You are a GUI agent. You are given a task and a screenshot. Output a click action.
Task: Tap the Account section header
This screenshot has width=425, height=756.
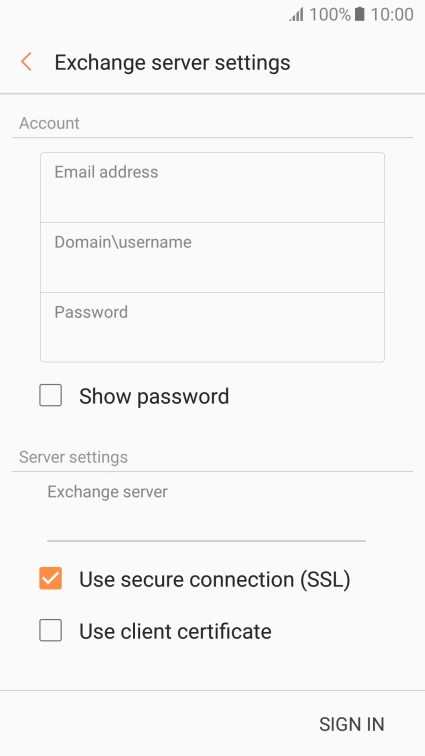click(x=49, y=123)
